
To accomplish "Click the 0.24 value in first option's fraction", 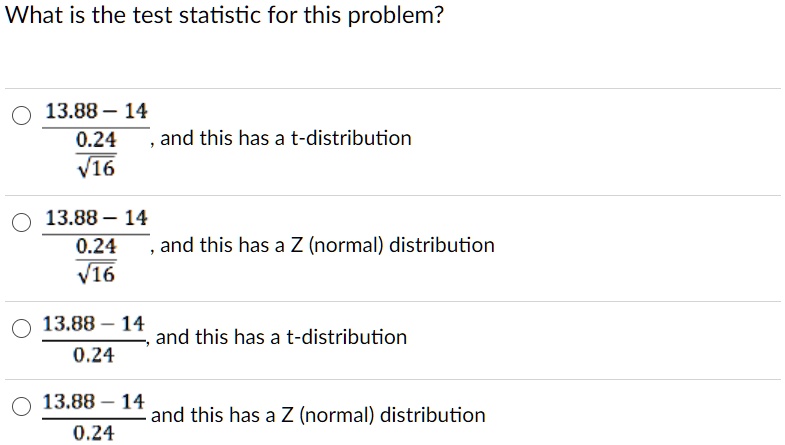I will click(x=96, y=140).
